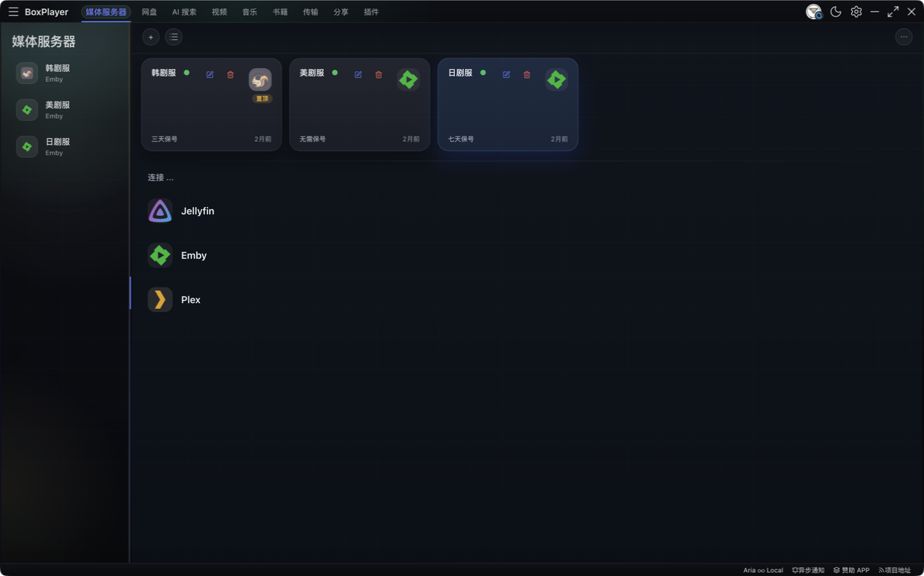
Task: Click the Jellyfin logo in connect list
Action: (x=160, y=211)
